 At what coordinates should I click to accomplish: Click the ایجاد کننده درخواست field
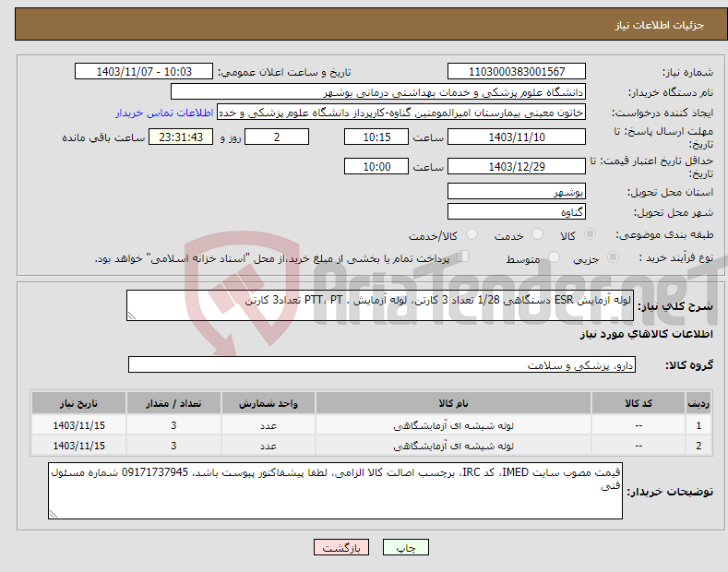(x=401, y=113)
